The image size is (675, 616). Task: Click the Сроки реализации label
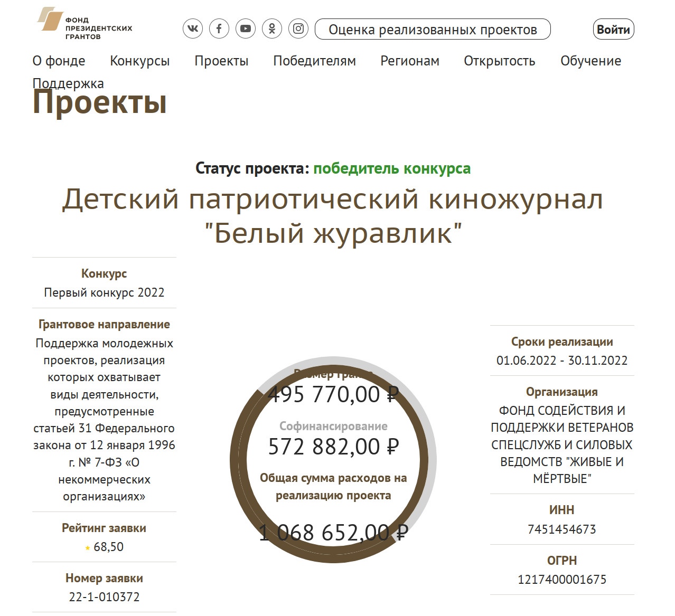(x=562, y=342)
